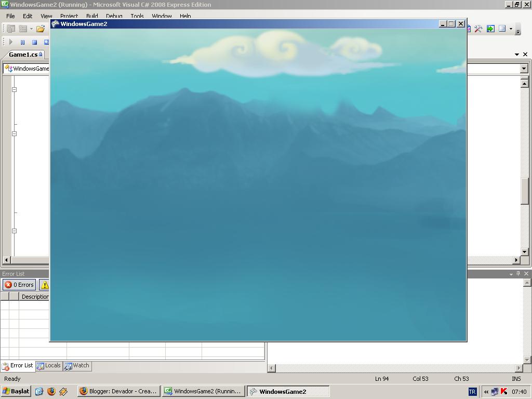
Task: Click the Continue debugging play icon
Action: click(11, 42)
